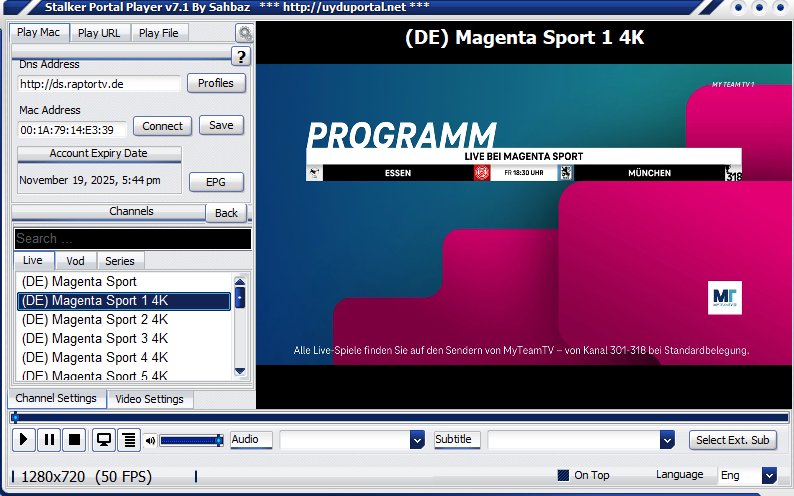
Task: Open the EPG guide button
Action: [x=216, y=182]
